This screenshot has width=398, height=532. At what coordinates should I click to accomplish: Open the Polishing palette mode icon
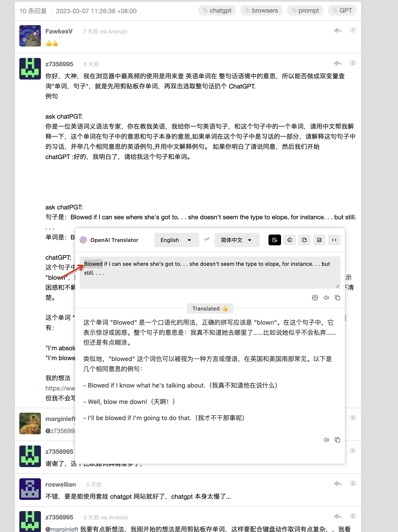tap(289, 240)
